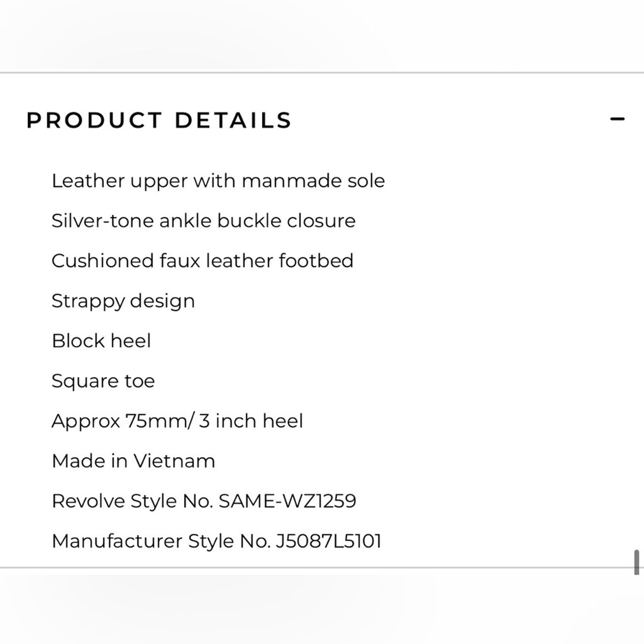Click the Made in Vietnam line

click(133, 460)
